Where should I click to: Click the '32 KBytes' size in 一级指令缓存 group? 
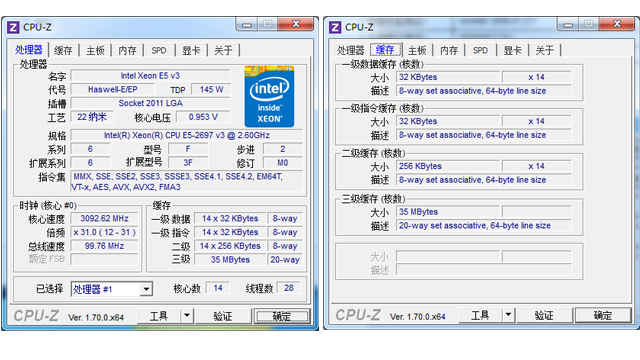click(x=448, y=121)
